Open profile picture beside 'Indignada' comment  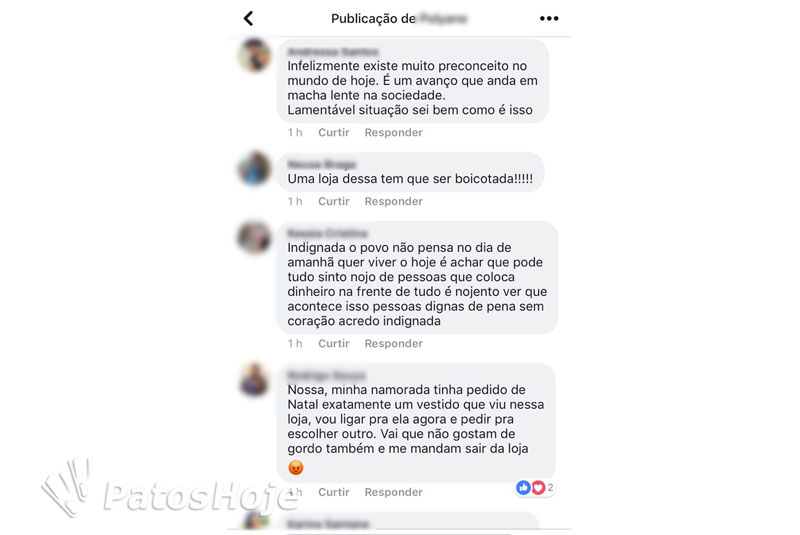tap(254, 237)
